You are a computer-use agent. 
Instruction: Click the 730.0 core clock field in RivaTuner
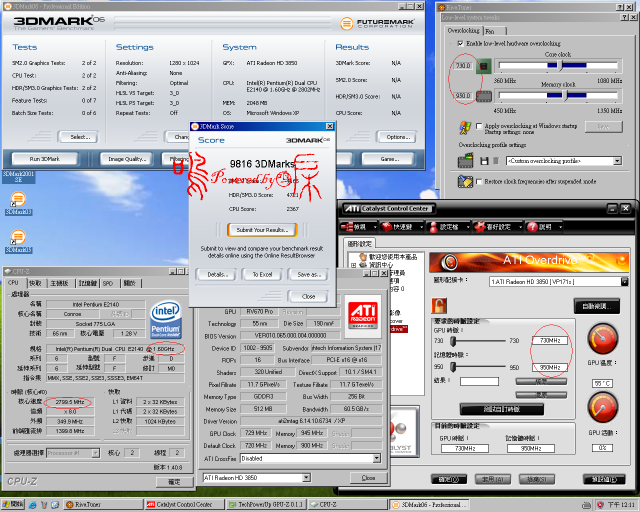click(463, 65)
